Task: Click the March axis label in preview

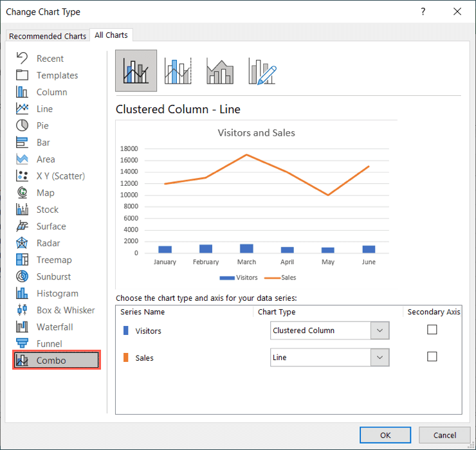Action: 246,262
